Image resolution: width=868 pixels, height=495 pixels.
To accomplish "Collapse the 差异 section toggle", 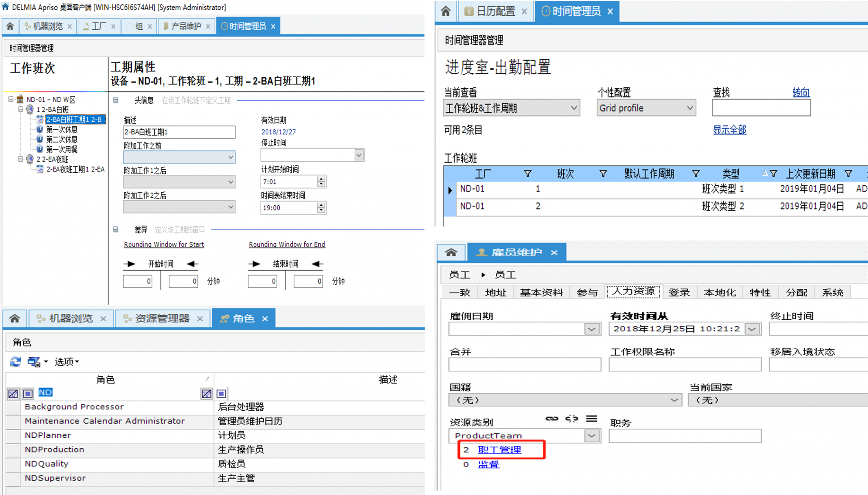I will tap(115, 229).
